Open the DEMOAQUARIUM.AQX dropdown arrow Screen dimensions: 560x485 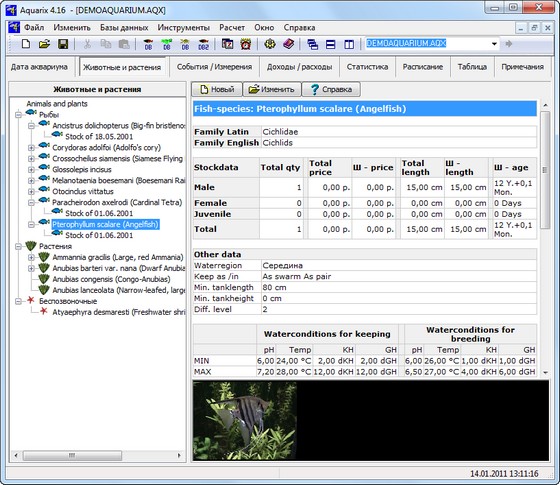(494, 44)
